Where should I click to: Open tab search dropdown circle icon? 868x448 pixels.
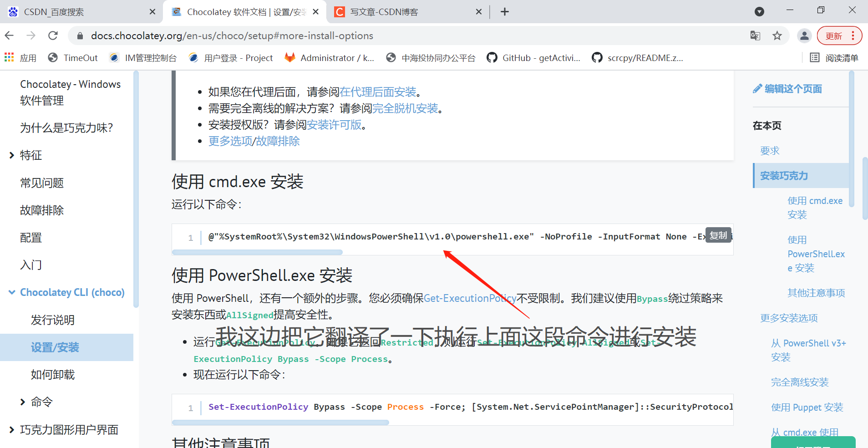(x=759, y=11)
